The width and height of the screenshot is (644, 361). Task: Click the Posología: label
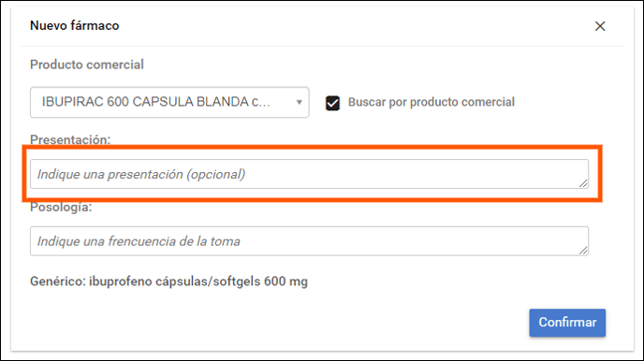click(61, 208)
